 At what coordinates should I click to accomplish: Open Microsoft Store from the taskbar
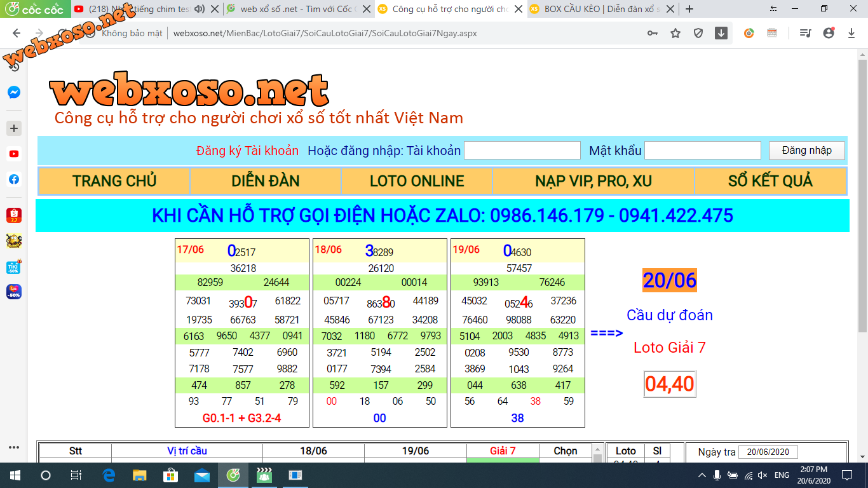(x=171, y=475)
